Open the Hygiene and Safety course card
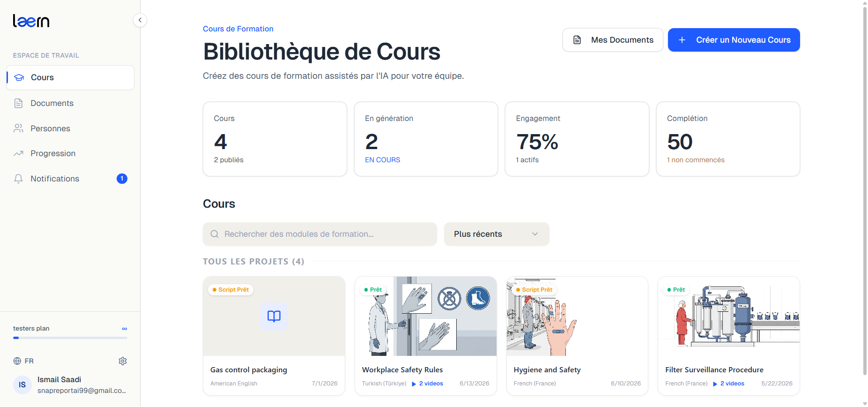 click(577, 336)
